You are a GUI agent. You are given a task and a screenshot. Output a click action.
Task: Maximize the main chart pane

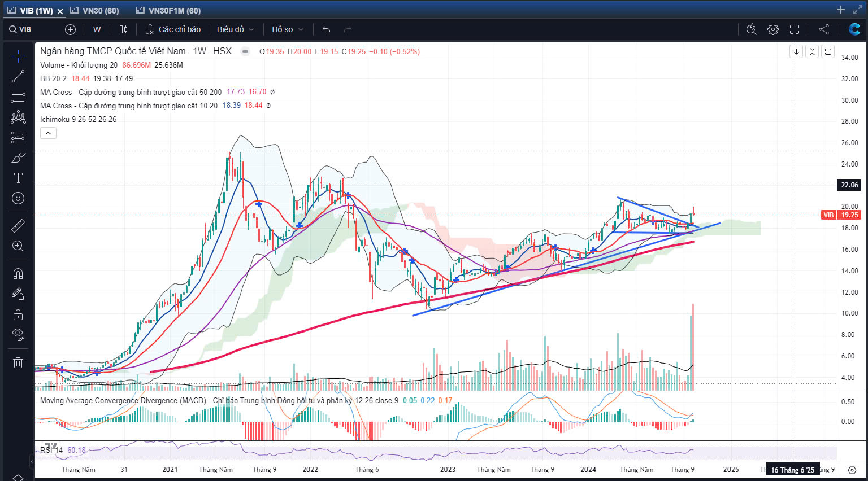point(828,51)
